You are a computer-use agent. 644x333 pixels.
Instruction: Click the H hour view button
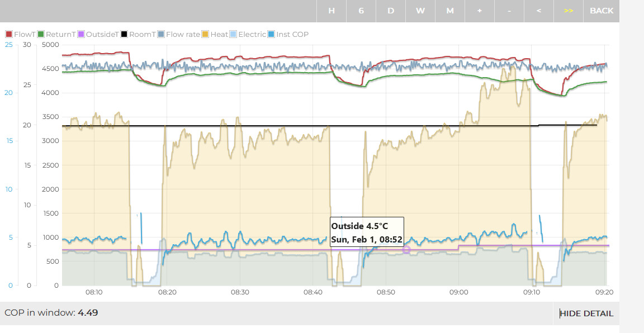tap(332, 11)
